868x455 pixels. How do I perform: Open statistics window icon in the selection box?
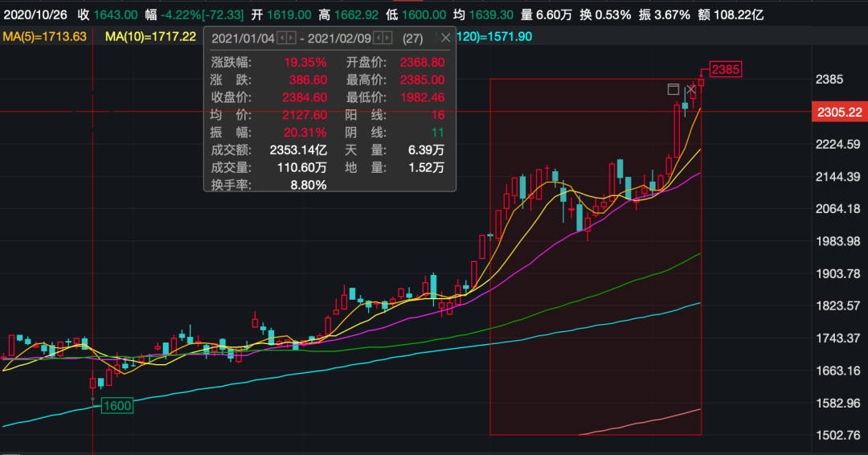(x=674, y=89)
